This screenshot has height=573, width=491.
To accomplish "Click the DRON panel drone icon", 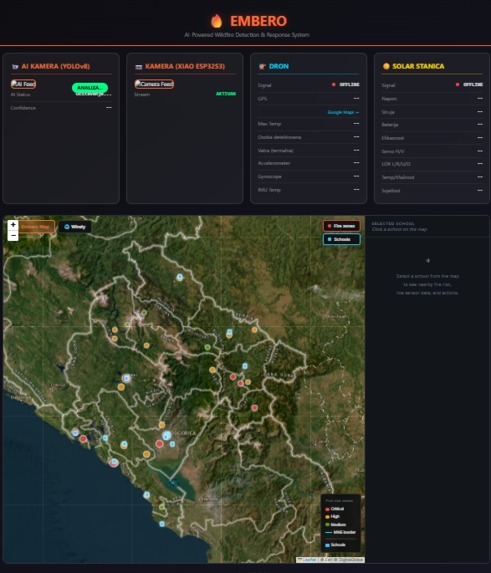I will click(262, 67).
